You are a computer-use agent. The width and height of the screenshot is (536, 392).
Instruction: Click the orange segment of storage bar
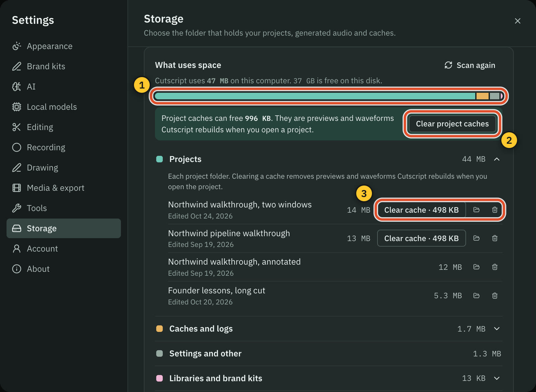tap(482, 96)
